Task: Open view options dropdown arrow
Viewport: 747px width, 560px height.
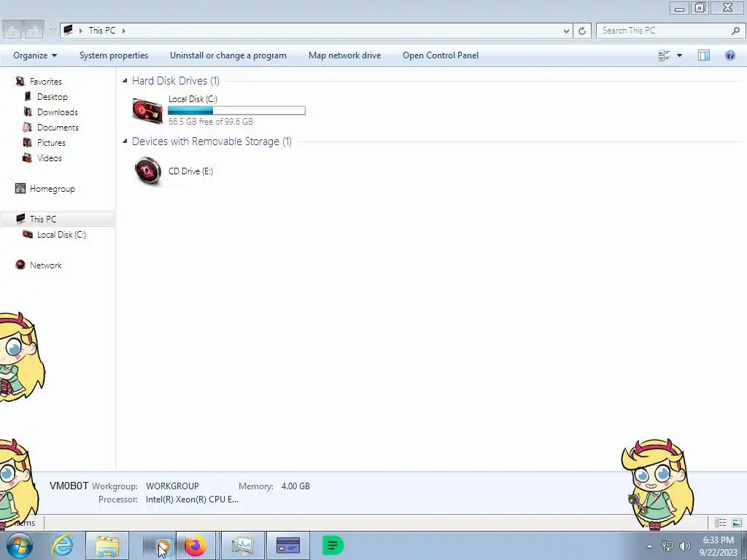Action: point(679,55)
